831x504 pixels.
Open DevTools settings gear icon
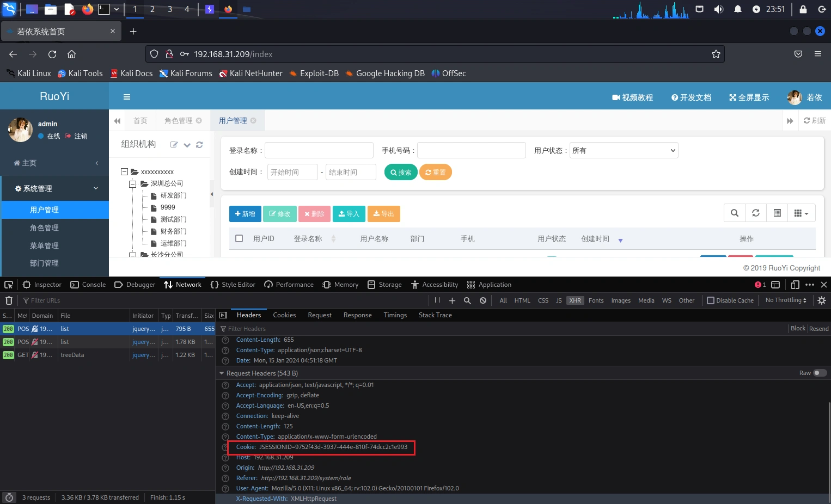click(x=822, y=300)
